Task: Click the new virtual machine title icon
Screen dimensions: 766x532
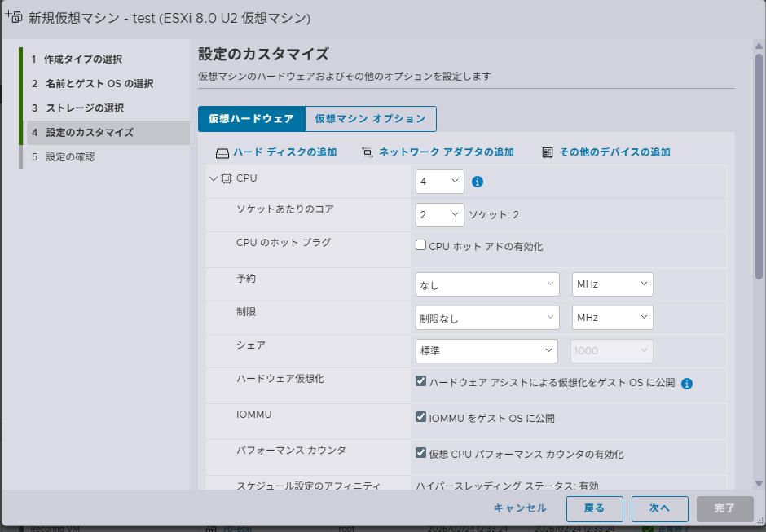Action: click(x=14, y=17)
